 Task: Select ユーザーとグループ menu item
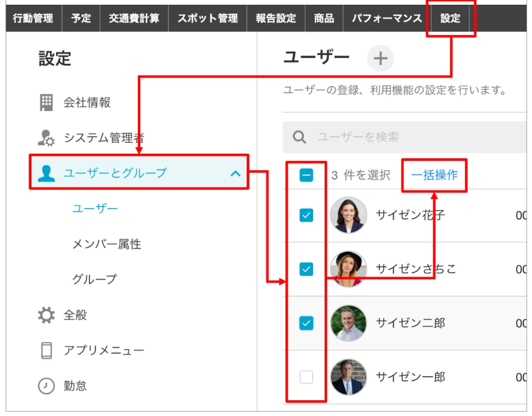[x=139, y=173]
